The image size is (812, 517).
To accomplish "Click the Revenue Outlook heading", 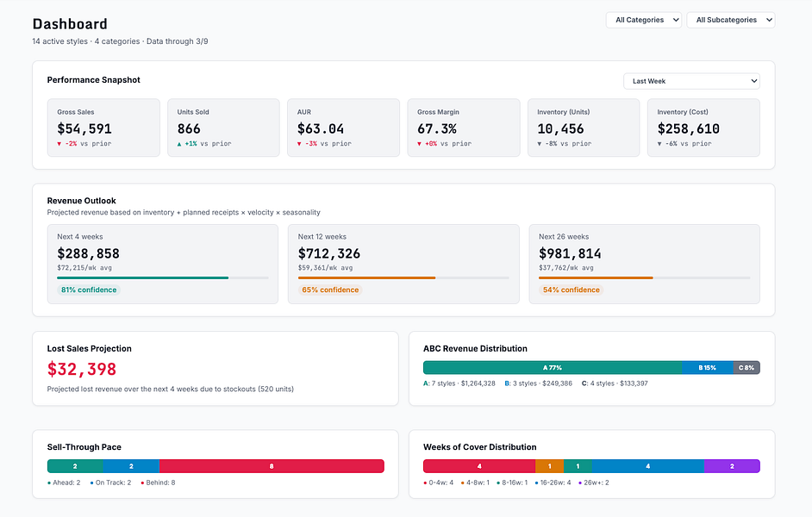I will tap(81, 200).
